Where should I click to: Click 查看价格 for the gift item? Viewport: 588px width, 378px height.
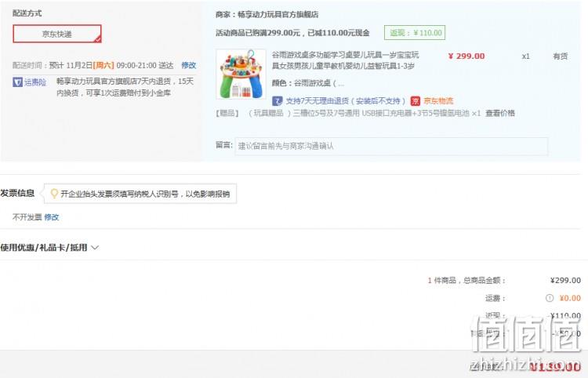click(500, 113)
